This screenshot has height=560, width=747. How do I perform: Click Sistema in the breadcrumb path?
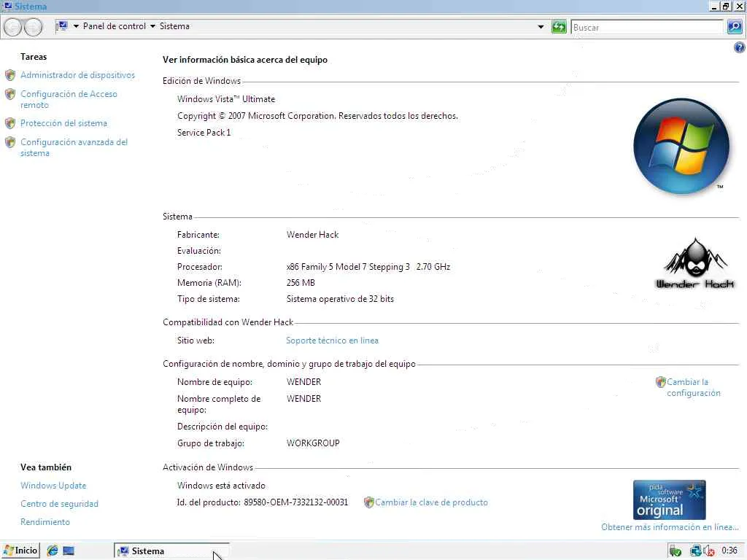click(174, 26)
